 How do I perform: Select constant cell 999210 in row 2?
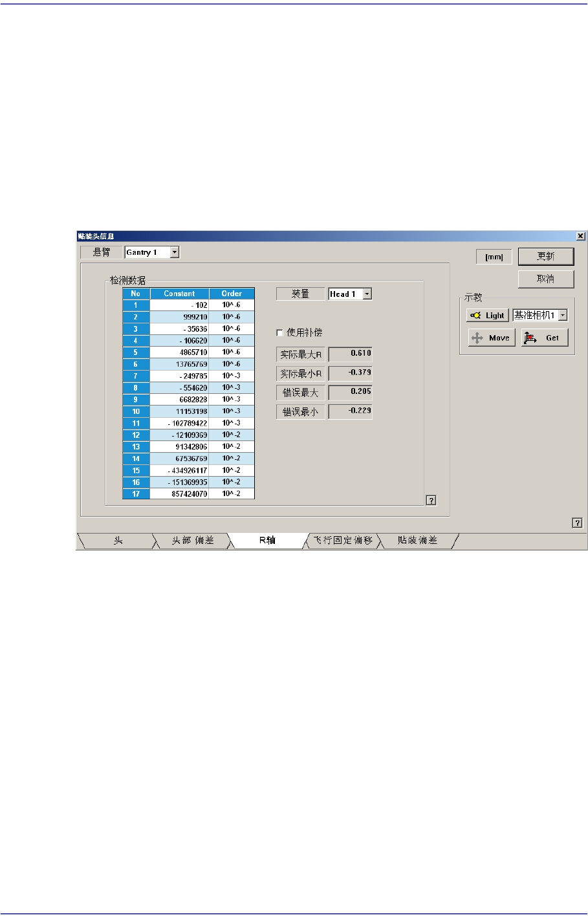179,317
